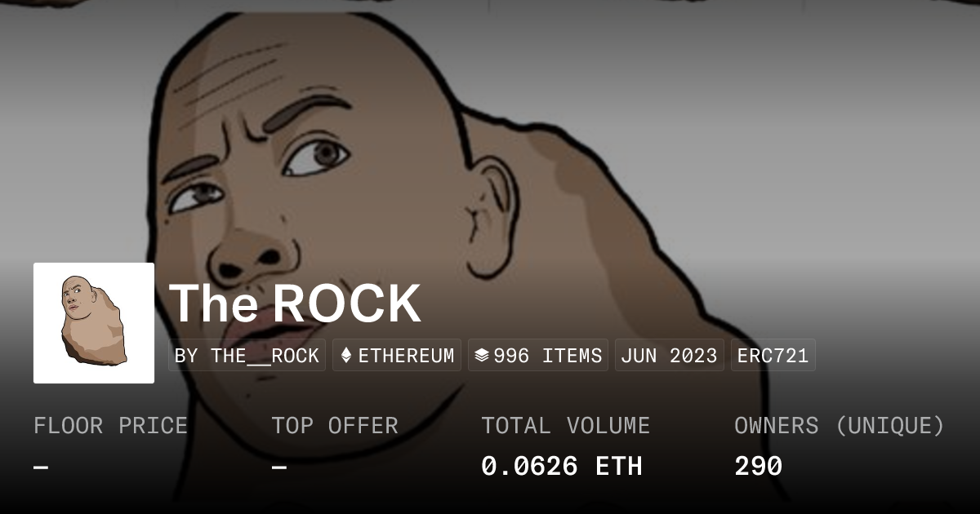The image size is (980, 514).
Task: Pick the ERC721 token standard badge
Action: pos(773,356)
